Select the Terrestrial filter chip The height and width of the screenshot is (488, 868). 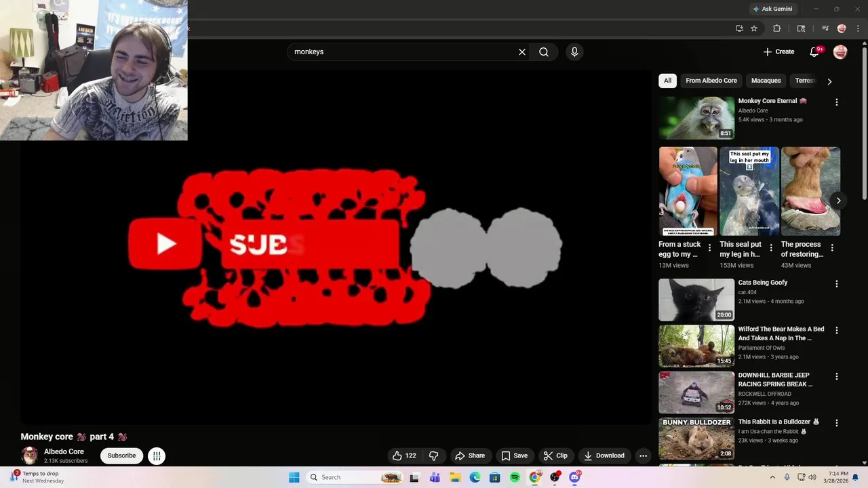pos(805,81)
